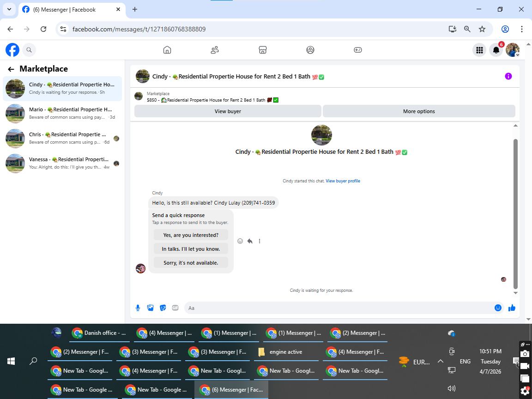Bookmark this page with the star icon

tap(482, 29)
